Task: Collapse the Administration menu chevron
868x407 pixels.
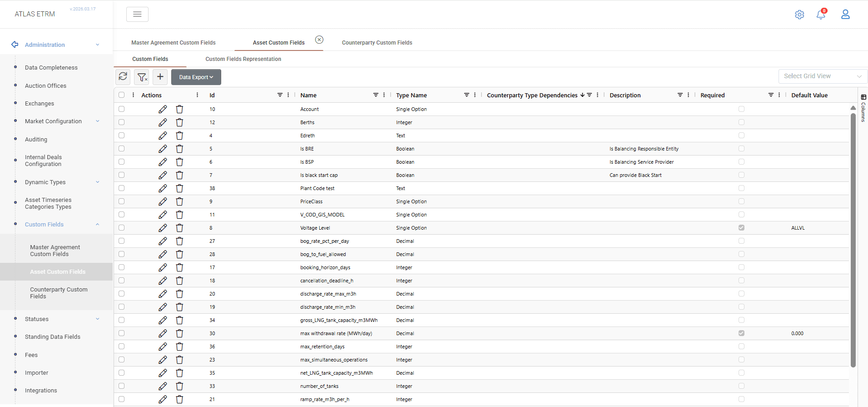Action: [x=98, y=45]
